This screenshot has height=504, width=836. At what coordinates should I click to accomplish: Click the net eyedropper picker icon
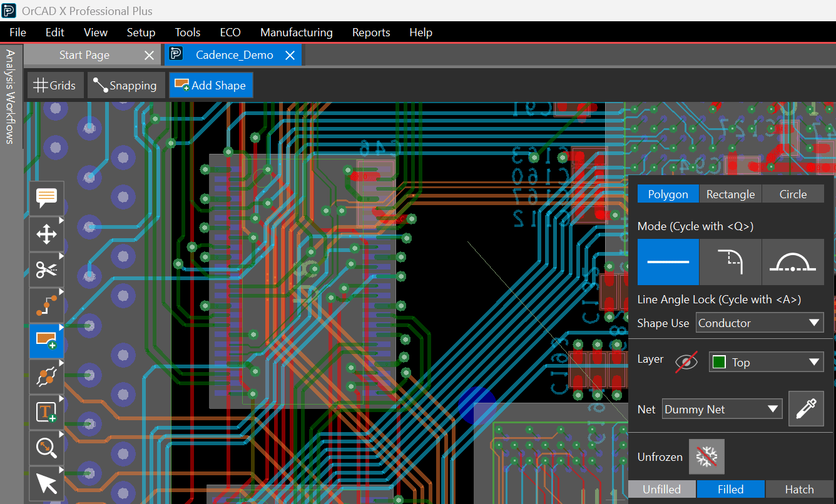(806, 409)
